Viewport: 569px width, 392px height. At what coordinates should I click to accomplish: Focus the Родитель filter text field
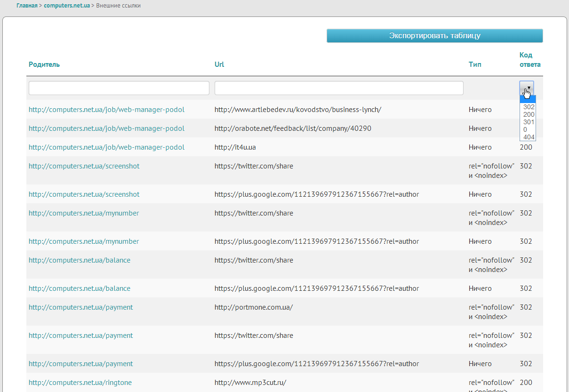coord(119,88)
